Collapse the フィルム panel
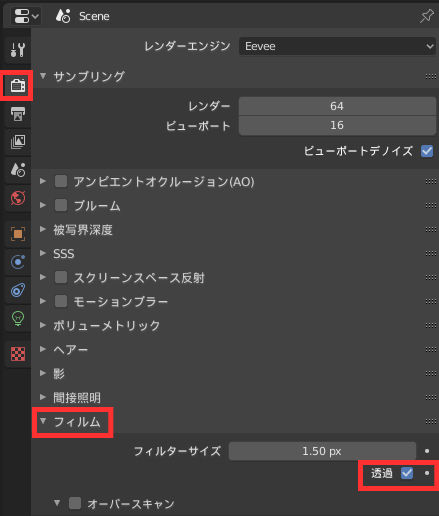This screenshot has width=439, height=516. click(x=43, y=421)
